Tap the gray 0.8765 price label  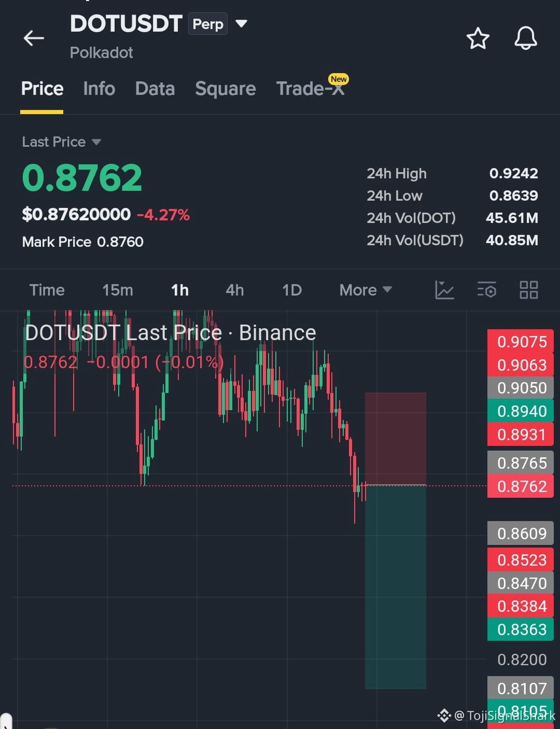[x=521, y=463]
